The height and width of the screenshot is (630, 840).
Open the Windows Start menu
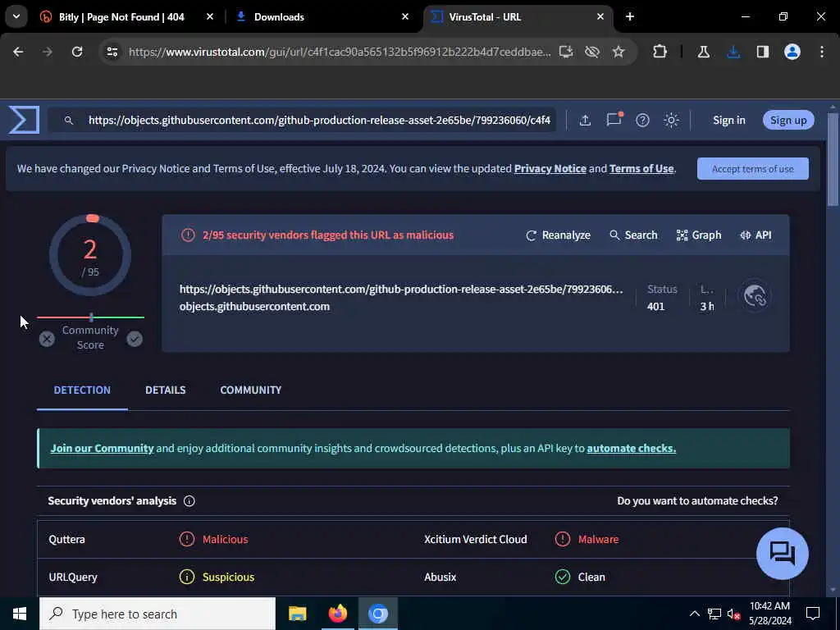(20, 614)
